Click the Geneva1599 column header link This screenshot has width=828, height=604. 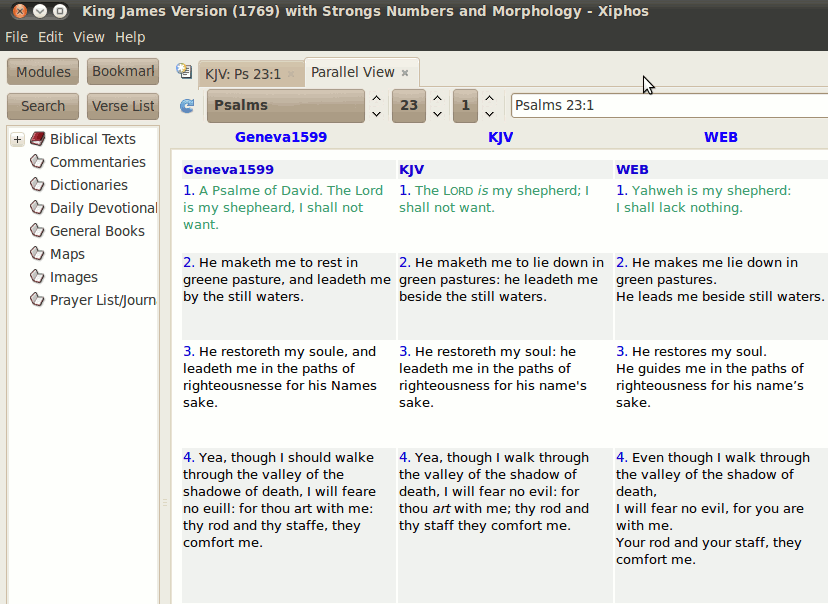281,137
